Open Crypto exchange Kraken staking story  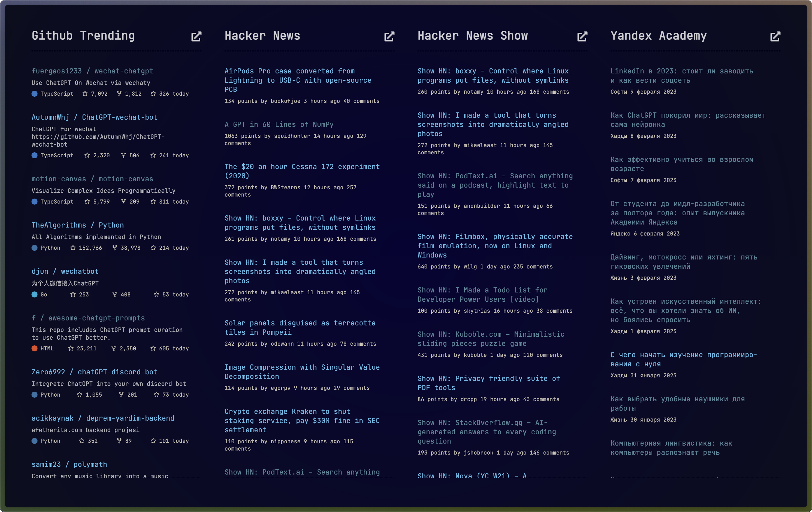[302, 420]
